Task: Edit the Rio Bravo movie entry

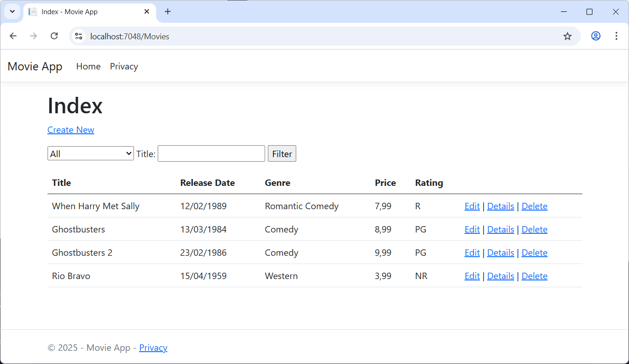Action: point(472,276)
